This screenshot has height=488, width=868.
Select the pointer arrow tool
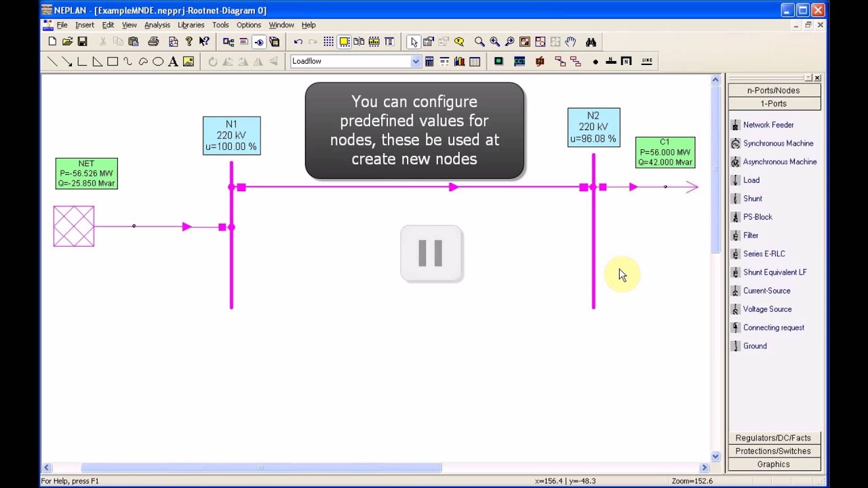point(414,42)
